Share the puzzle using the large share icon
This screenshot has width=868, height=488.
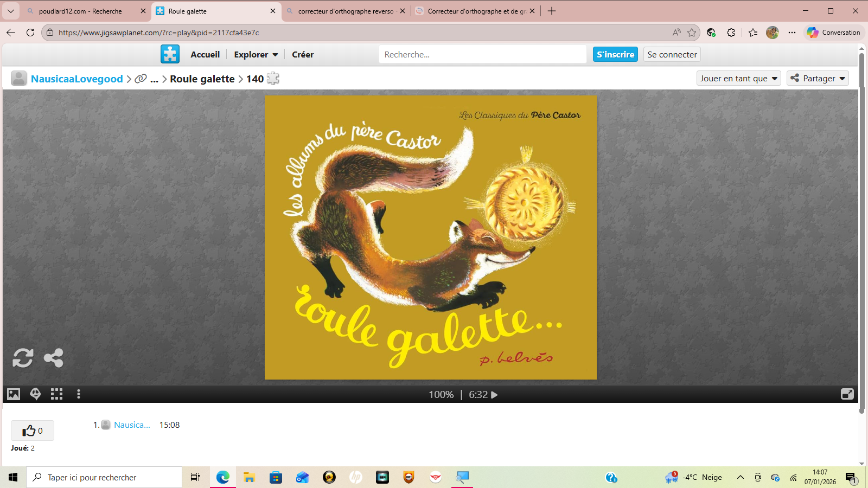coord(54,358)
